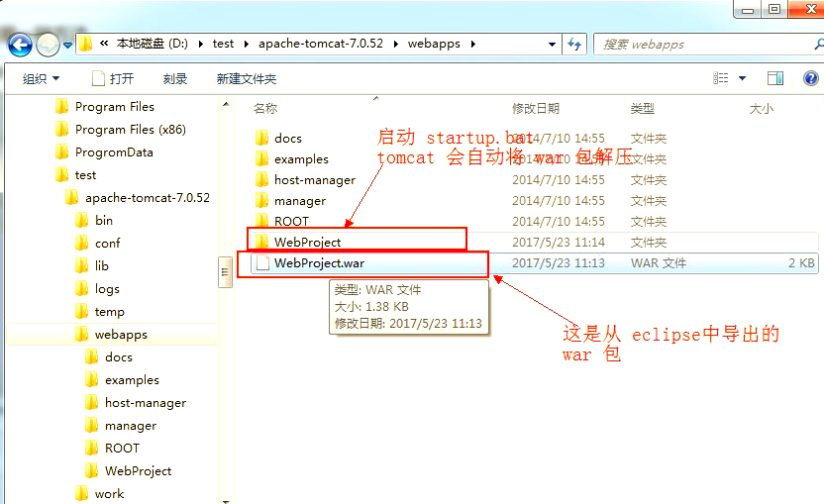Click 刻录 toolbar button
The height and width of the screenshot is (504, 824).
point(175,79)
